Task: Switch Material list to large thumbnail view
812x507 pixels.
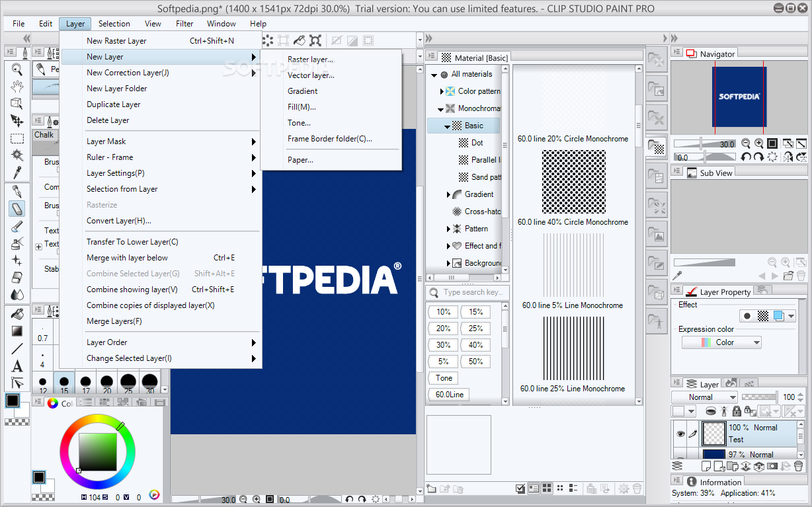Action: (x=547, y=488)
